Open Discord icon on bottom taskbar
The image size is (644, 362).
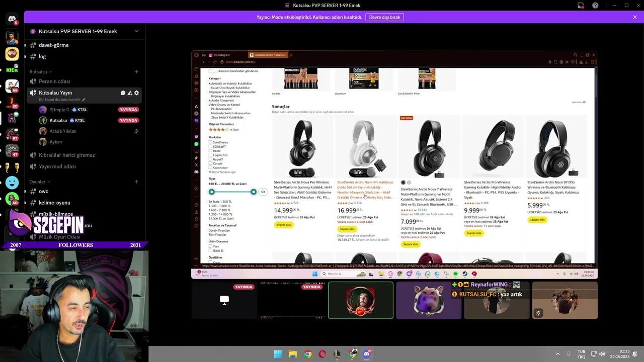367,354
